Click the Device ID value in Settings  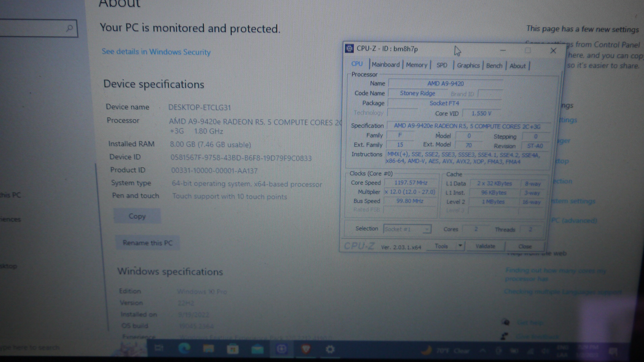click(x=241, y=158)
